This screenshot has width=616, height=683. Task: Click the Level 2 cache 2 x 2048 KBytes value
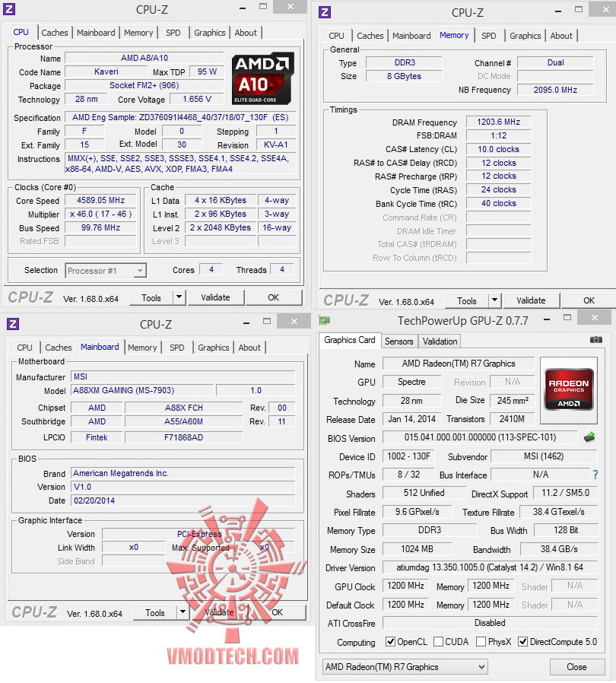click(x=221, y=228)
